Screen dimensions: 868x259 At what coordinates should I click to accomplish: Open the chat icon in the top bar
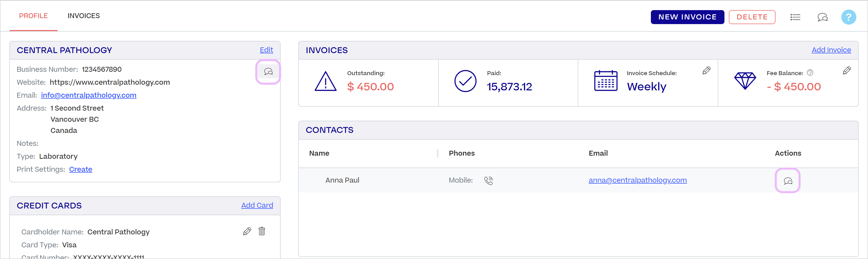point(822,17)
